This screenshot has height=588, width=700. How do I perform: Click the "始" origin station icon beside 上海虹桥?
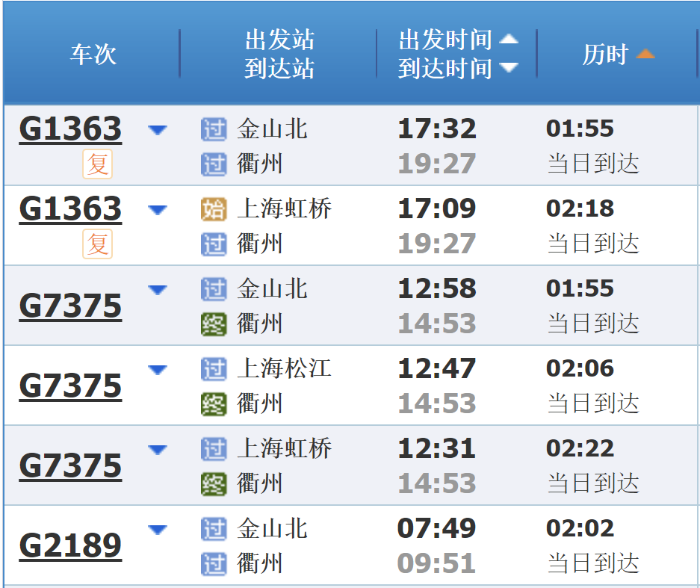213,208
